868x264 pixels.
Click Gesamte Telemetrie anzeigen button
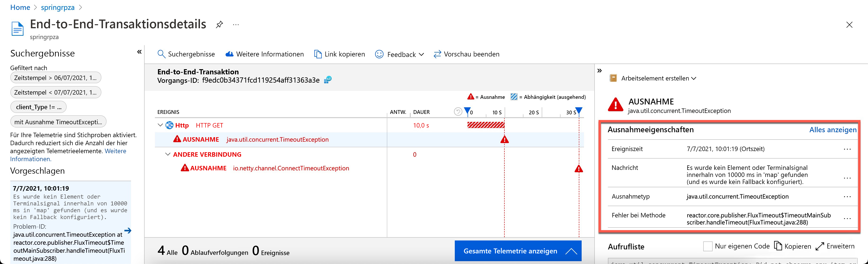[x=518, y=251]
